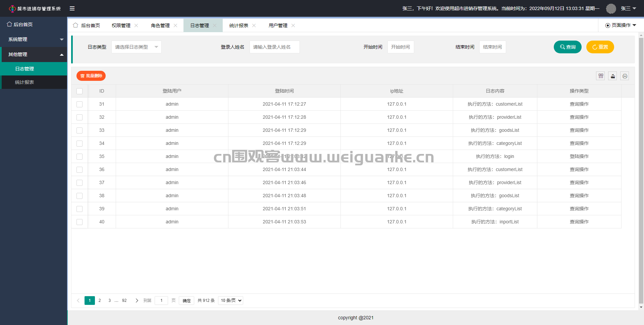Focus the 开始时间 date field
Image resolution: width=644 pixels, height=325 pixels.
click(x=401, y=47)
